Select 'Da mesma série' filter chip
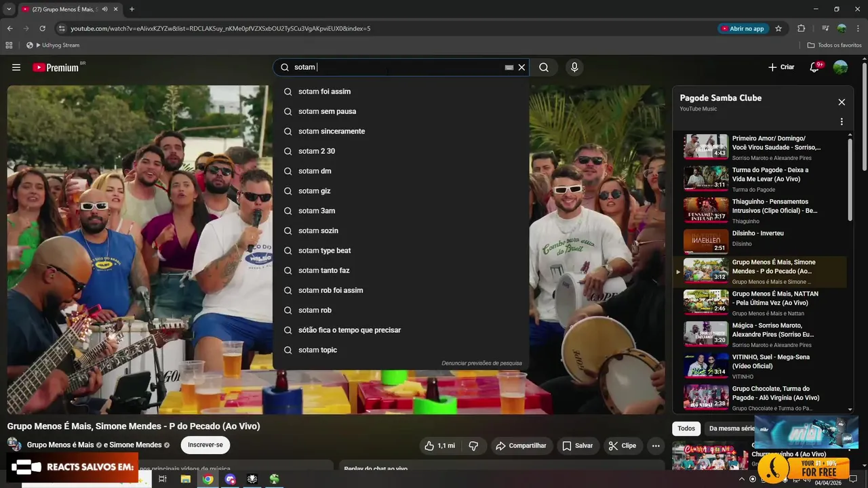The height and width of the screenshot is (488, 868). click(x=731, y=428)
